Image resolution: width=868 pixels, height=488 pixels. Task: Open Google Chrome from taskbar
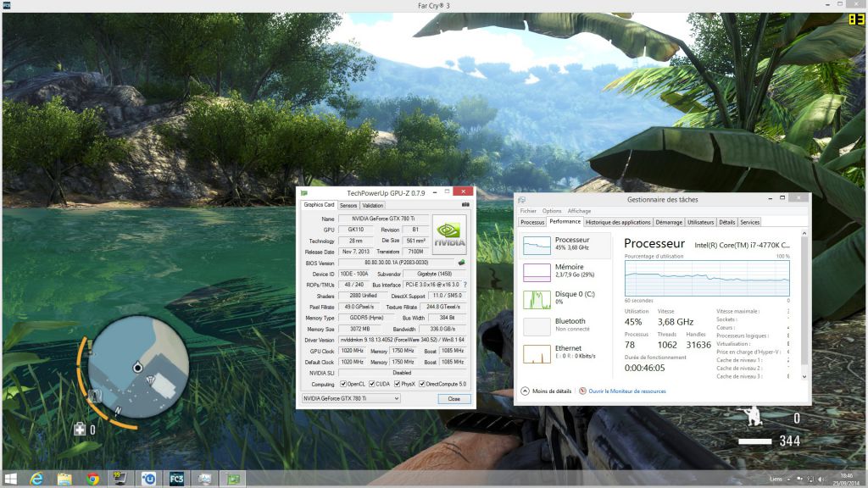tap(92, 480)
